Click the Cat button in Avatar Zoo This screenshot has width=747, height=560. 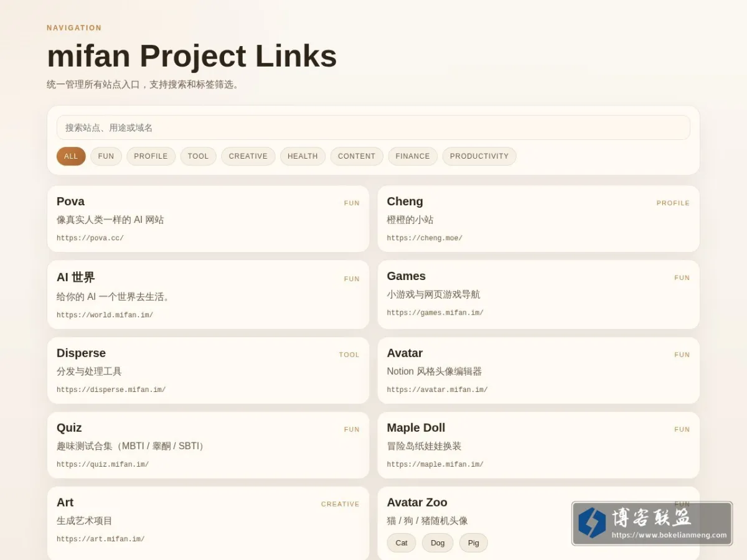coord(402,543)
